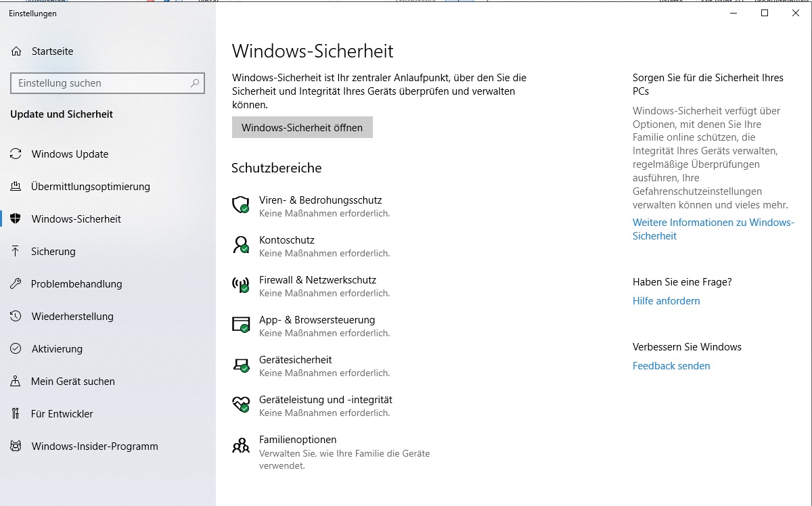Click the App- & Browsersteuerung window icon
Image resolution: width=812 pixels, height=506 pixels.
(241, 325)
